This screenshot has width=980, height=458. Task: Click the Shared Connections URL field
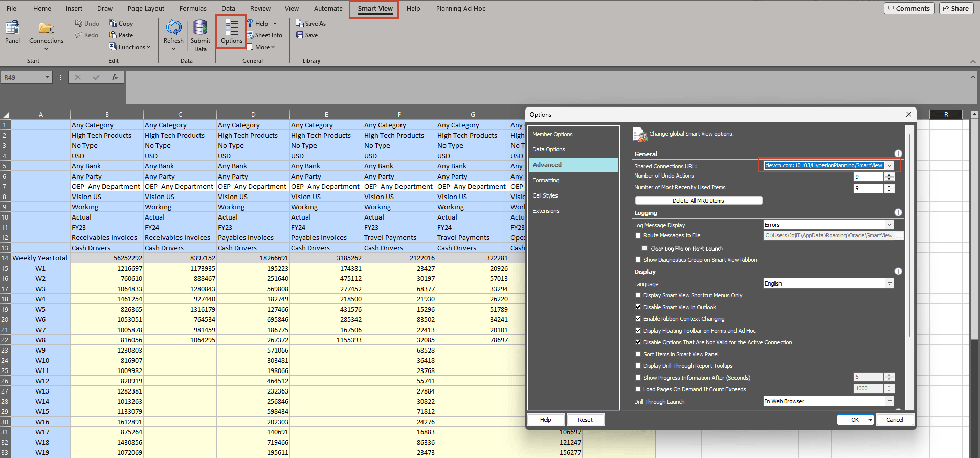[823, 165]
